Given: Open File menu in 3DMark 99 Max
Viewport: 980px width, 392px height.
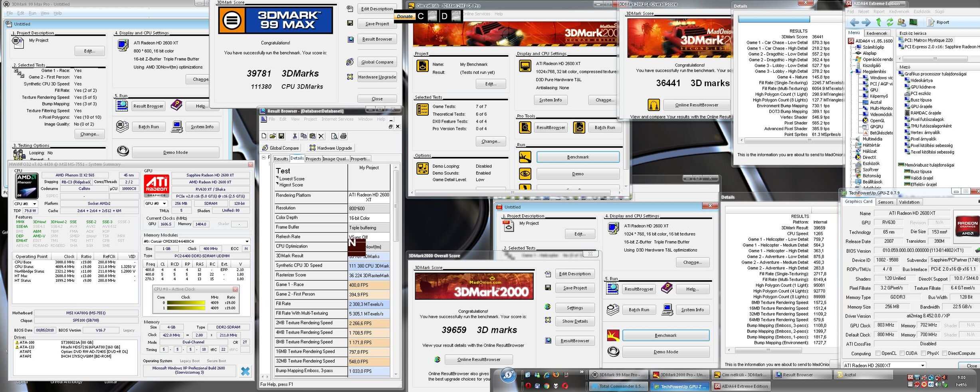Looking at the screenshot, I should point(10,13).
